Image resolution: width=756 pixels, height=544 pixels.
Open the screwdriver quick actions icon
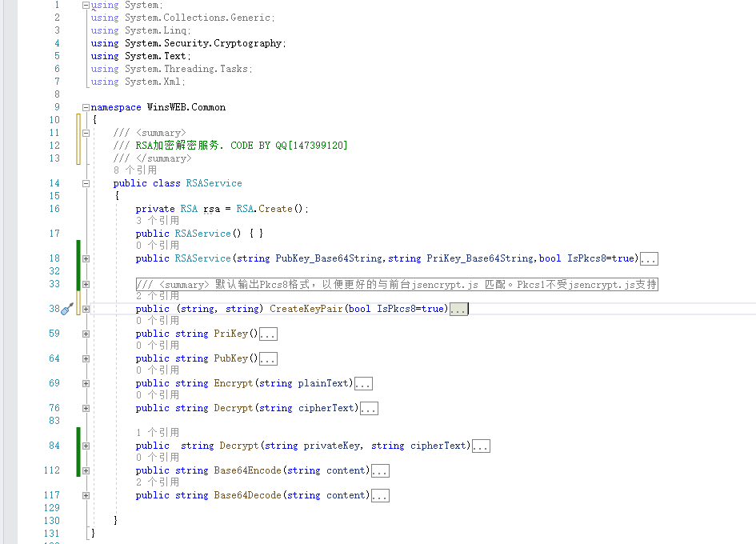click(x=68, y=309)
